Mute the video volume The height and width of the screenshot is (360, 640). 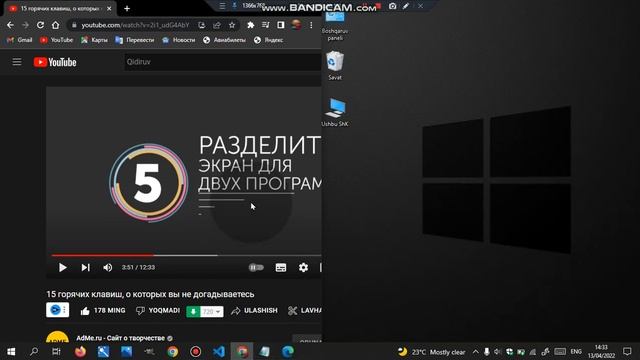tap(108, 267)
